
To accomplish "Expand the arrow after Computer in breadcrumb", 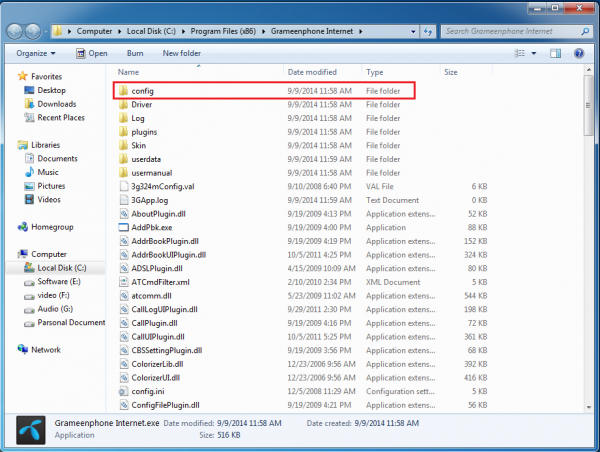I will (x=119, y=31).
